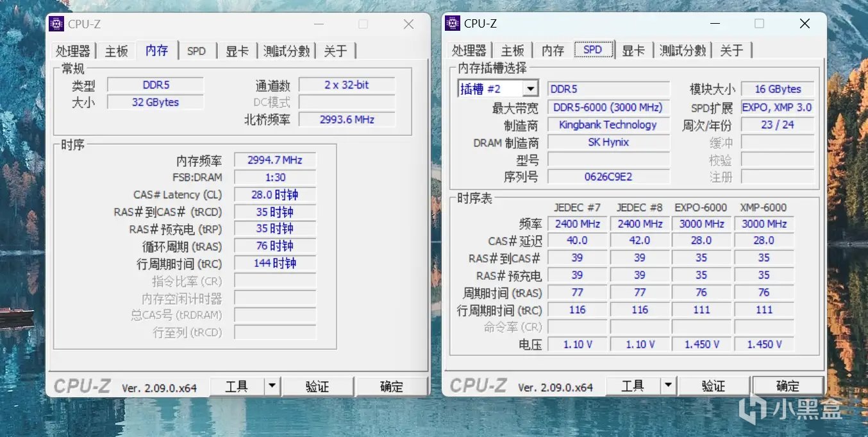Click the JEDEC #8 column header
This screenshot has height=437, width=868.
click(639, 207)
